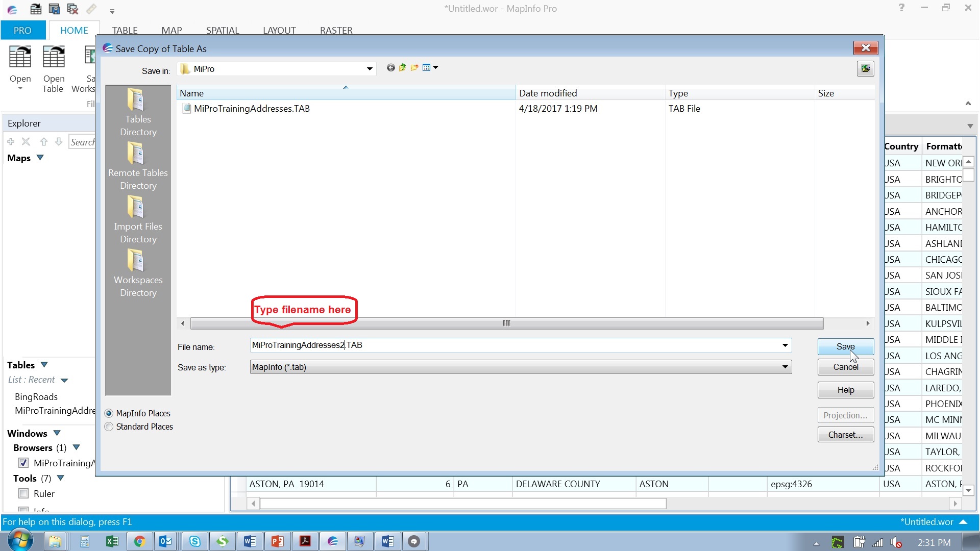The image size is (980, 551).
Task: Click the Charset button
Action: coord(845,434)
